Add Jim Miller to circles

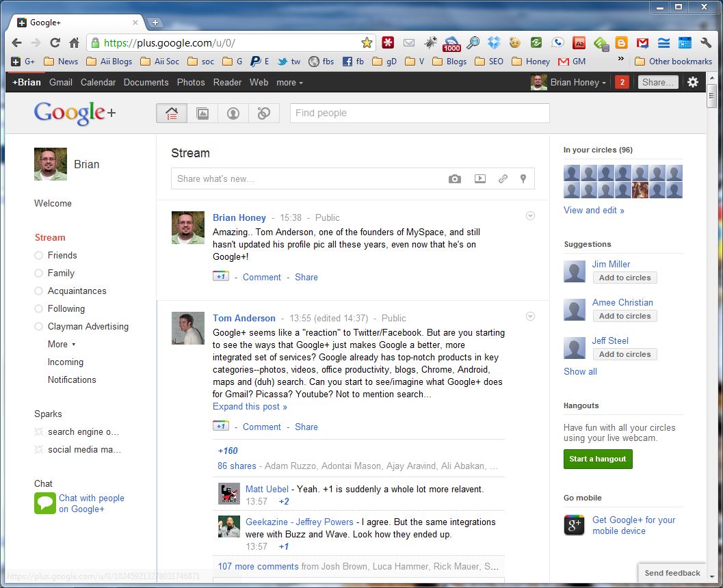click(625, 278)
